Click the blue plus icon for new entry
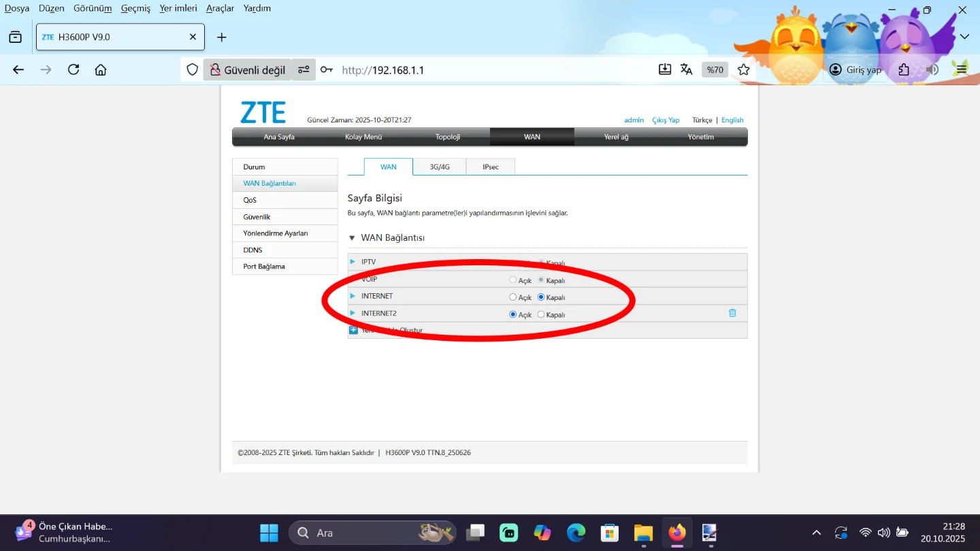 [353, 330]
